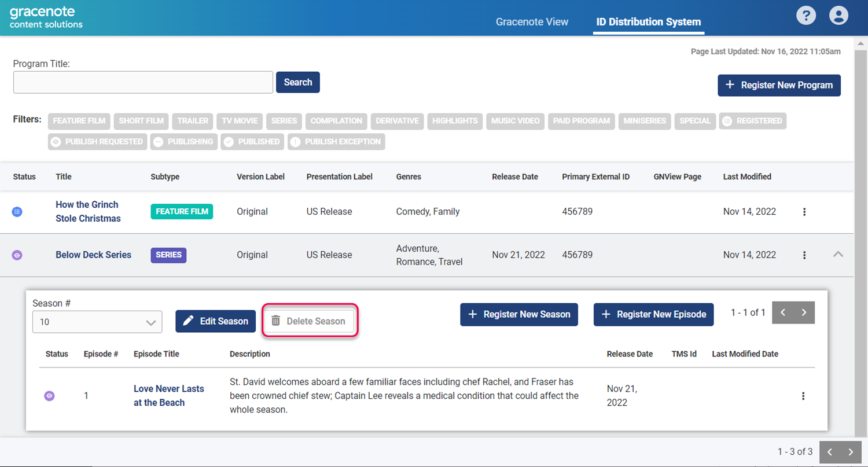Select ID Distribution System tab

click(648, 22)
